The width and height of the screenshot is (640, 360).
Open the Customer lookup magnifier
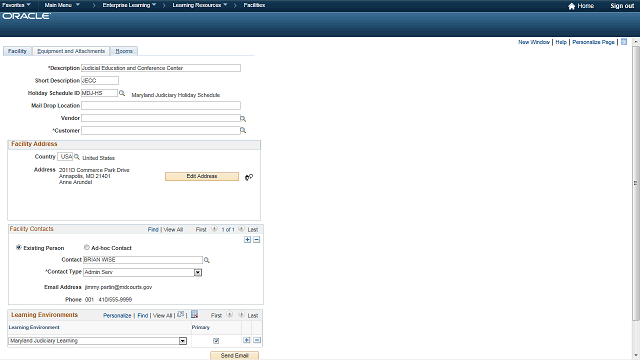pos(243,131)
